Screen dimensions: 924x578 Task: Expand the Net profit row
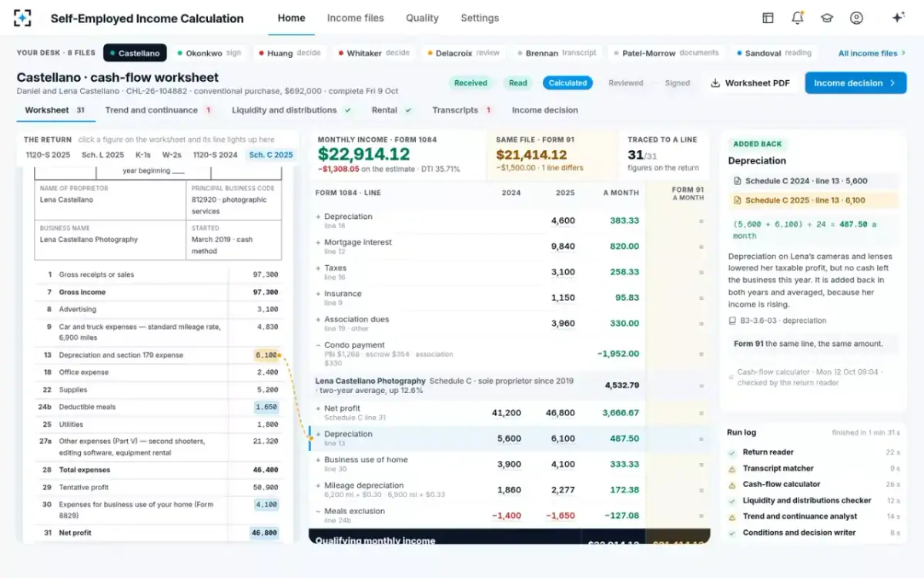click(x=318, y=408)
